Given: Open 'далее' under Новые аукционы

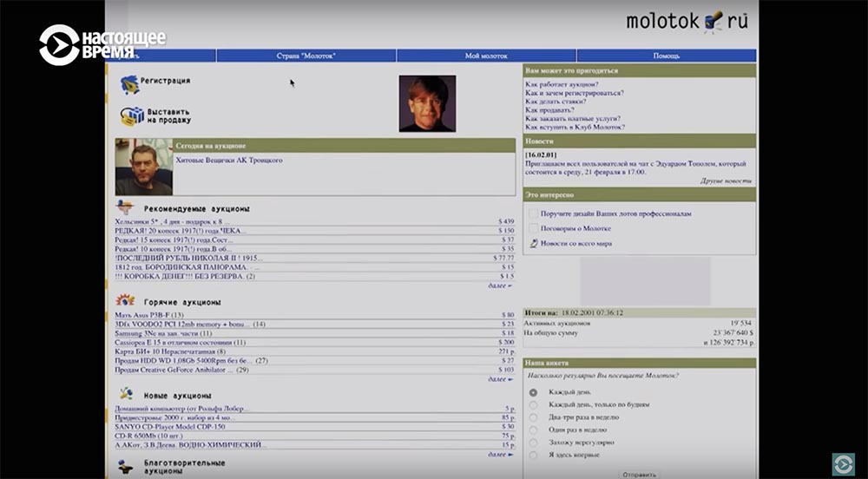Looking at the screenshot, I should [500, 454].
